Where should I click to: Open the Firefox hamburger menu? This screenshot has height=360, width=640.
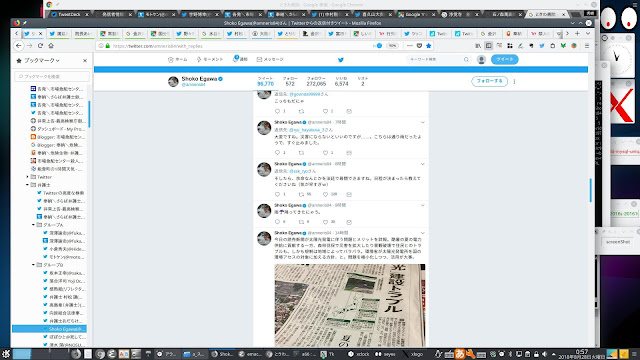(587, 46)
